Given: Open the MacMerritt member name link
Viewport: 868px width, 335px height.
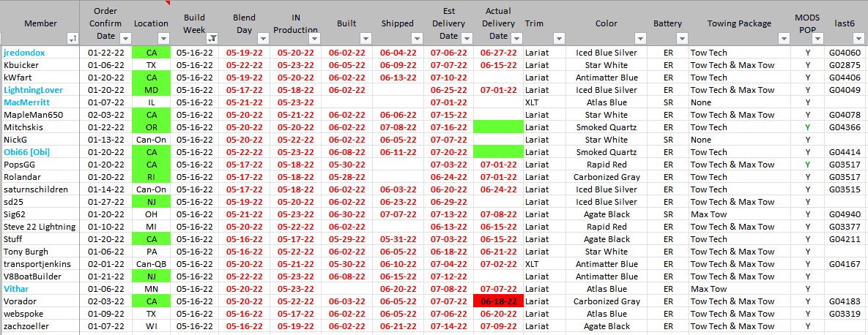Looking at the screenshot, I should point(29,102).
